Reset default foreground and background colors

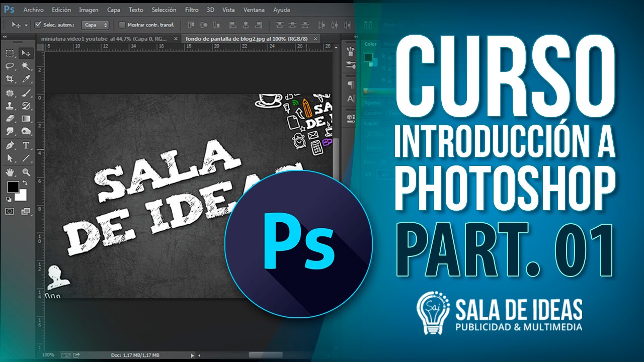coord(9,200)
